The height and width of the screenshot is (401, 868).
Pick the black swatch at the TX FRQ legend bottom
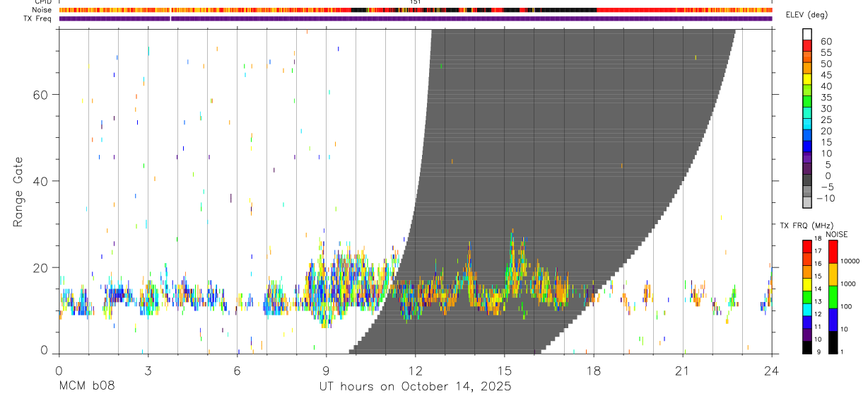[807, 347]
